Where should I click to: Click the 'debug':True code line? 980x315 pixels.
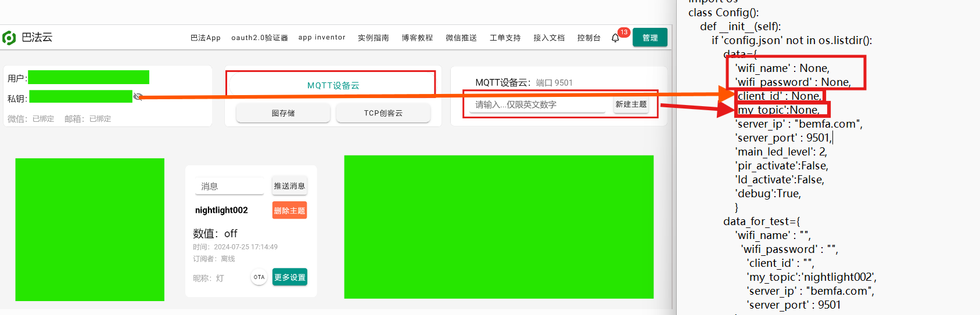click(x=768, y=194)
